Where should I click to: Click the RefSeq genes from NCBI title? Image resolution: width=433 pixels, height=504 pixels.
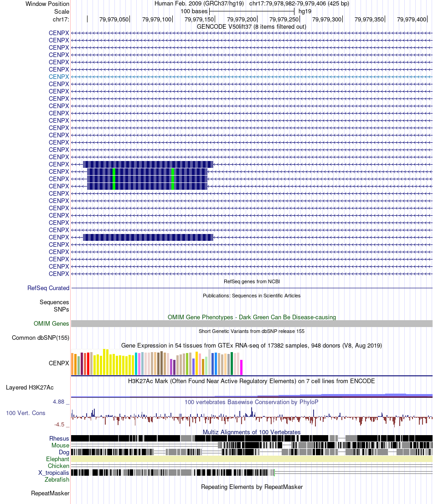252,281
